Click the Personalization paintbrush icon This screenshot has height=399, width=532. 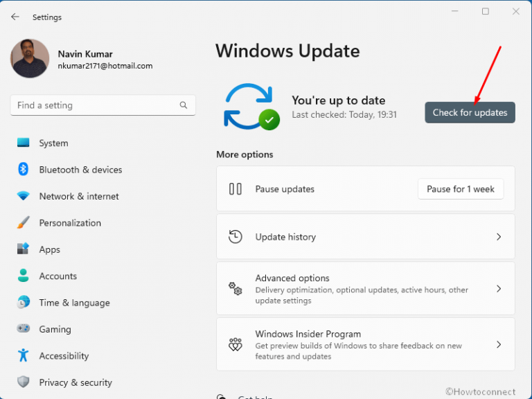click(23, 222)
